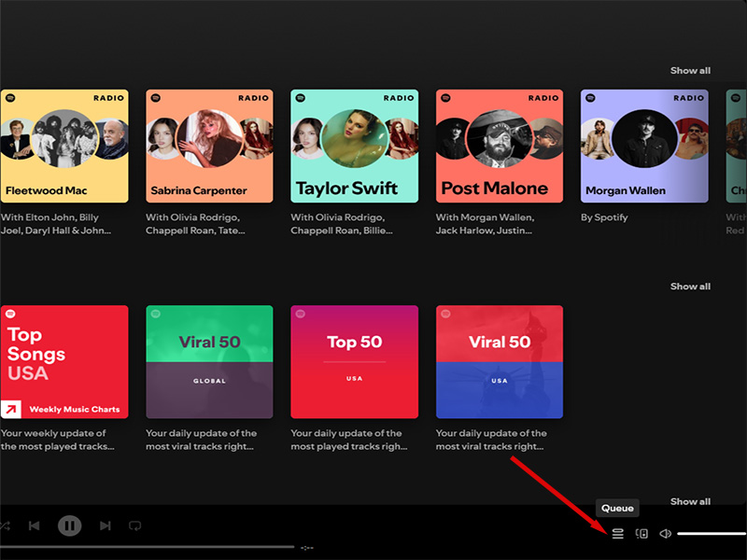Screen dimensions: 747x560
Task: Open Post Malone radio card
Action: point(500,146)
